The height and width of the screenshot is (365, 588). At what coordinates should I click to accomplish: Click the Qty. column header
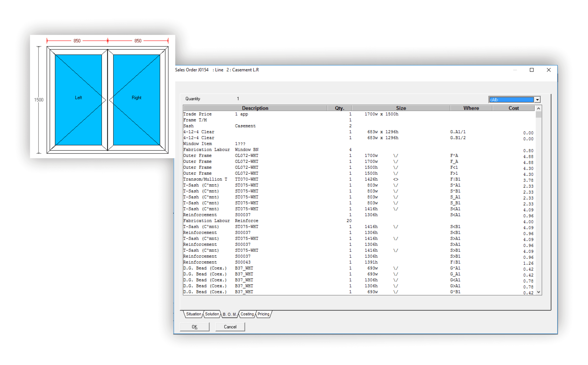tap(339, 108)
